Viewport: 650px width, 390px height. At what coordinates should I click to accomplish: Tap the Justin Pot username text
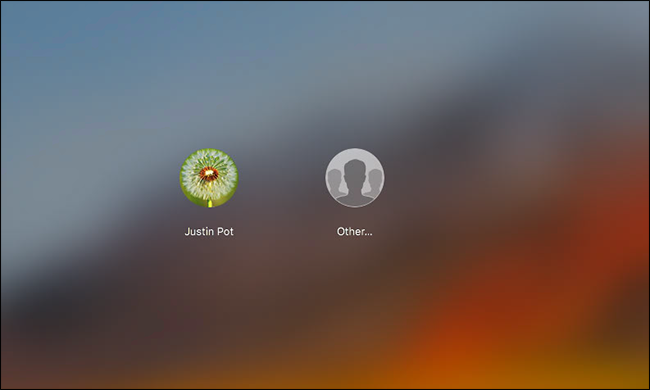[x=209, y=231]
